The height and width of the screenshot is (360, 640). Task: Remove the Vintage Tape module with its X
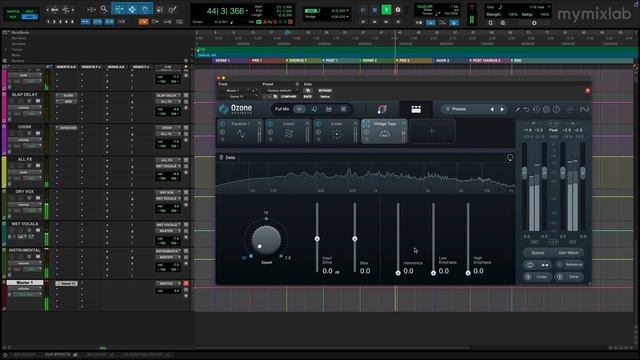tap(403, 123)
